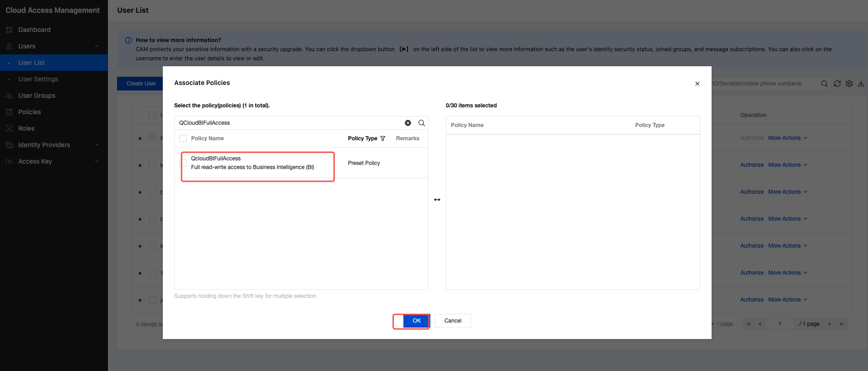Click Authorize in the seventh user row
868x371 pixels.
pos(752,300)
